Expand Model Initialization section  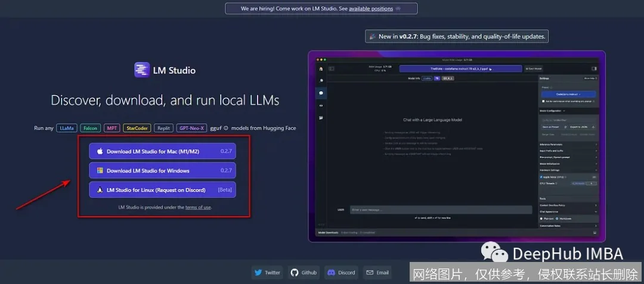point(568,164)
